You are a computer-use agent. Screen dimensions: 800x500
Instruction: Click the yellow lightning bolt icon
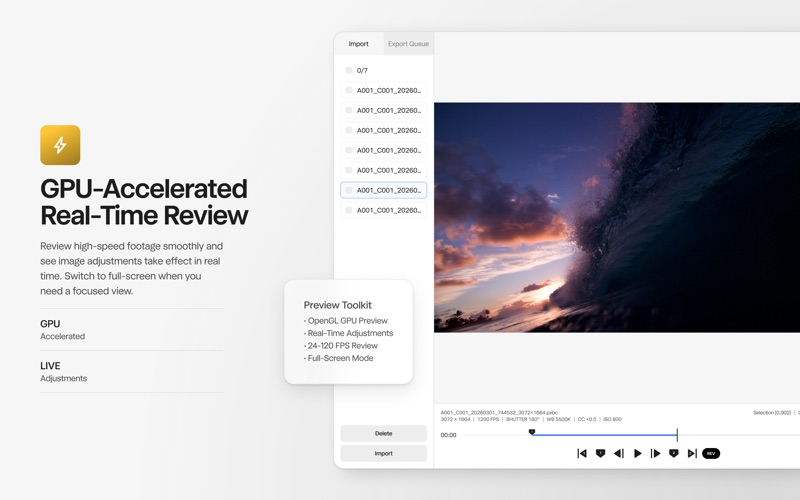coord(60,145)
